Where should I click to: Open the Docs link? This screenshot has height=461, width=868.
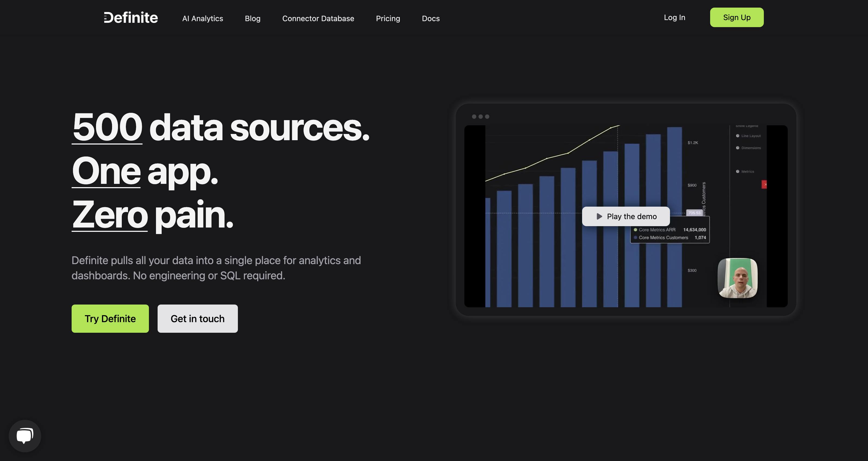[x=431, y=18]
